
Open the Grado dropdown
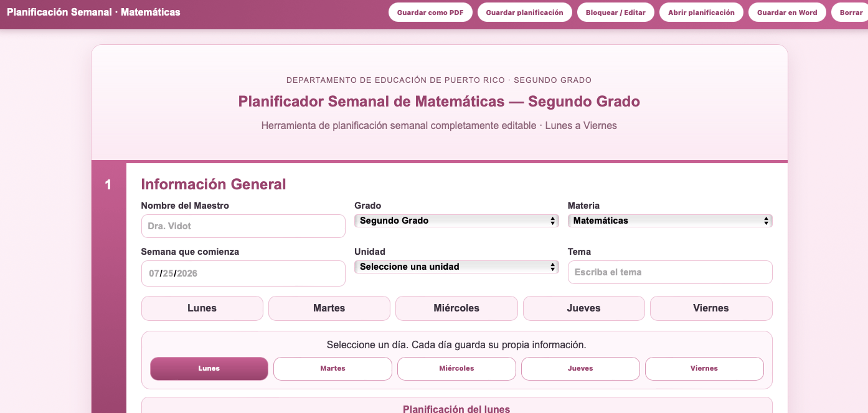(456, 221)
